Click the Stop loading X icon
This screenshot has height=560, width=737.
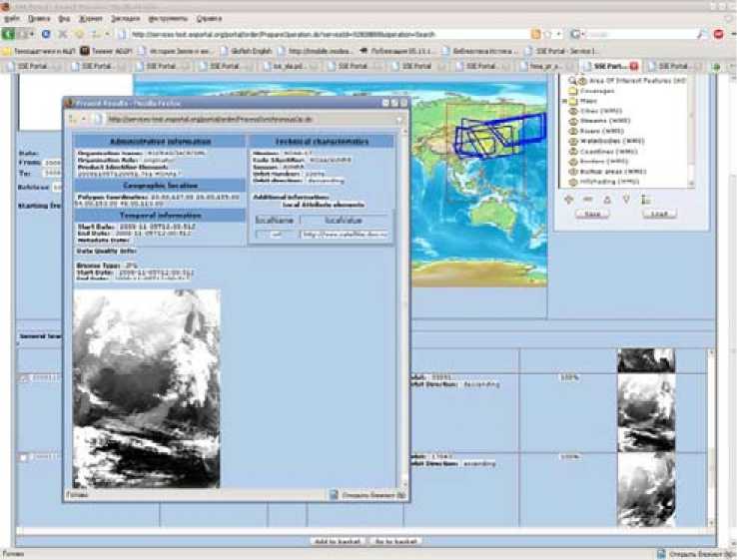coord(63,34)
